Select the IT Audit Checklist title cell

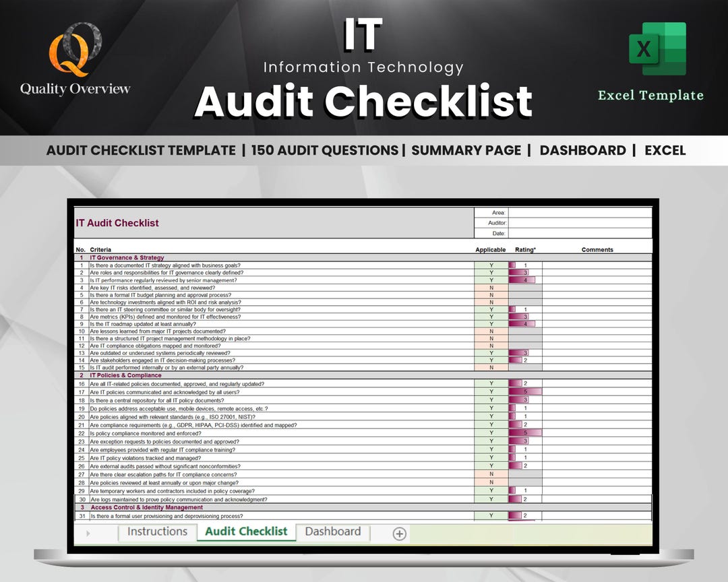click(x=117, y=222)
